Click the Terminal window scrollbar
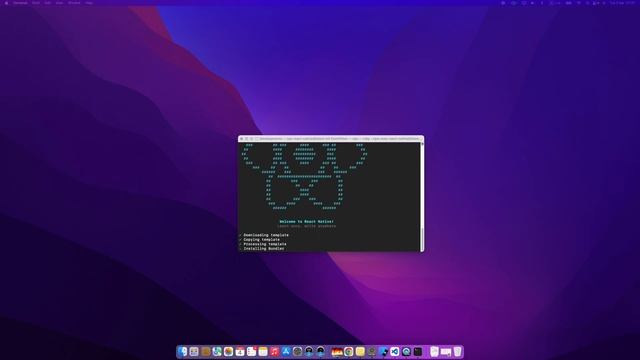The width and height of the screenshot is (640, 360). pos(422,238)
